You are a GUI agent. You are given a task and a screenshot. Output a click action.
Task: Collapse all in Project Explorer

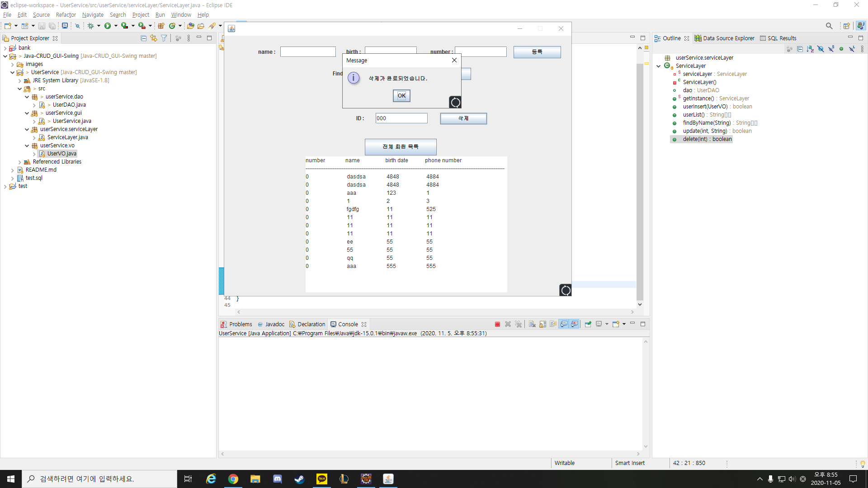(x=143, y=38)
